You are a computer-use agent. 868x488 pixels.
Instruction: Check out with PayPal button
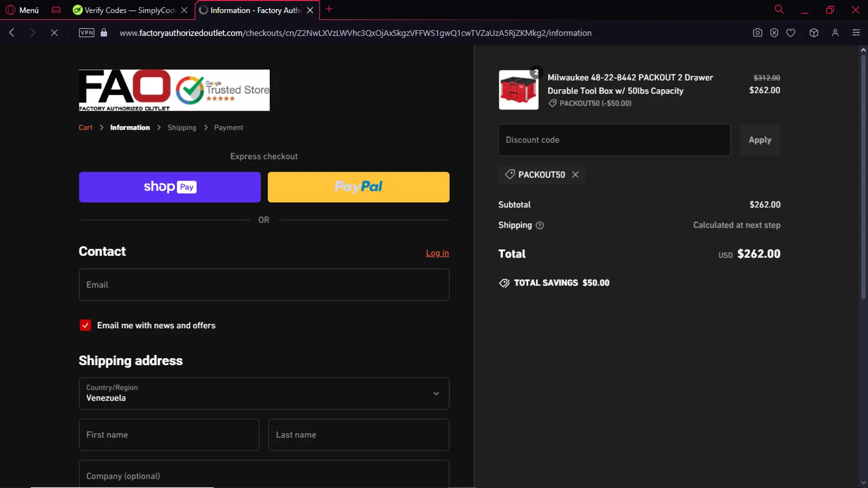pyautogui.click(x=358, y=187)
